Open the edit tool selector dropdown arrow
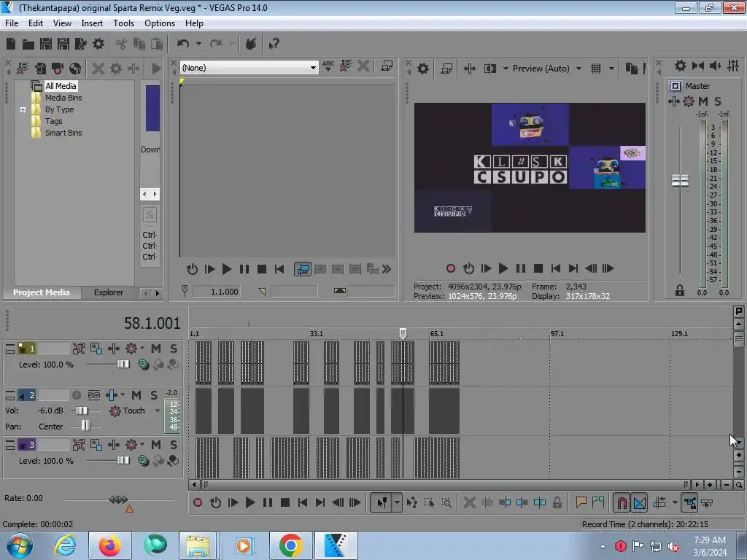The height and width of the screenshot is (560, 747). point(397,502)
